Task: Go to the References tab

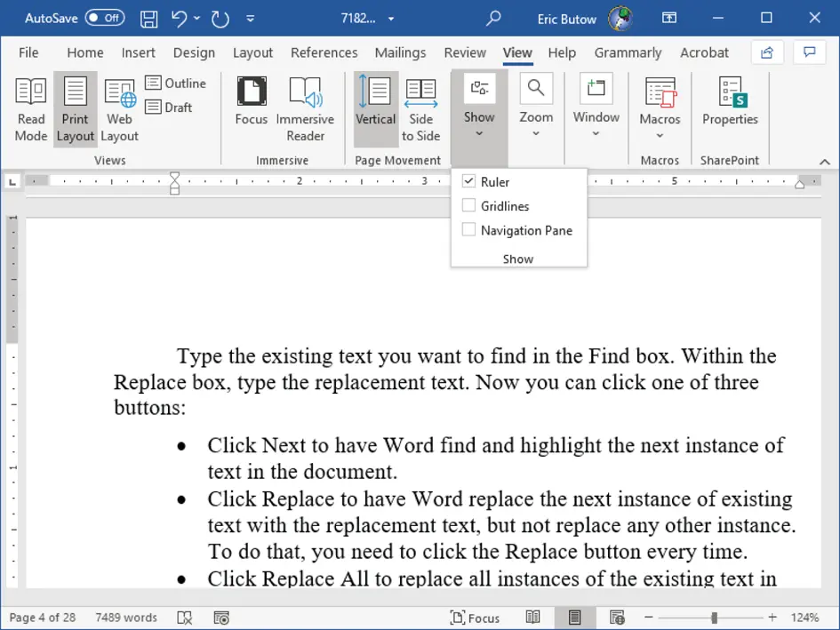Action: point(324,52)
